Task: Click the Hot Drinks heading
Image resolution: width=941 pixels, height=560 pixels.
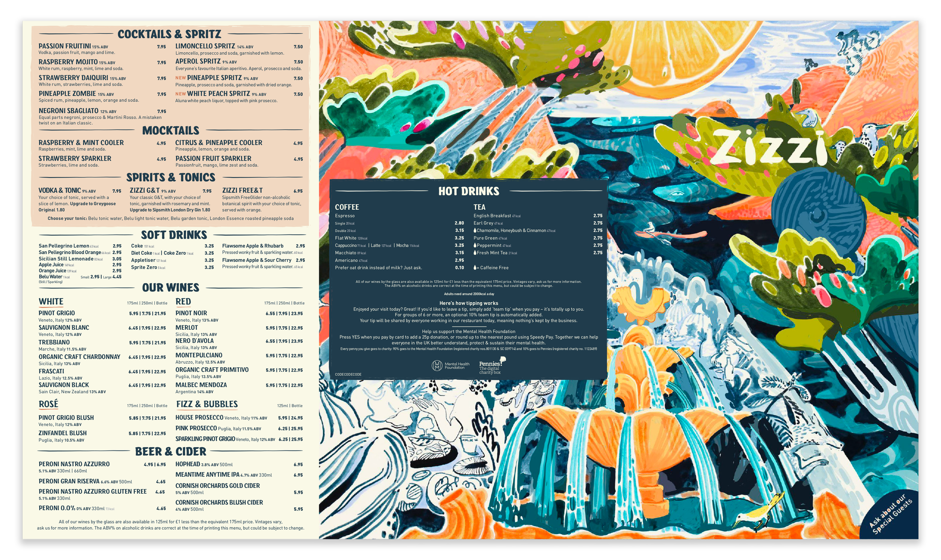Action: coord(469,191)
